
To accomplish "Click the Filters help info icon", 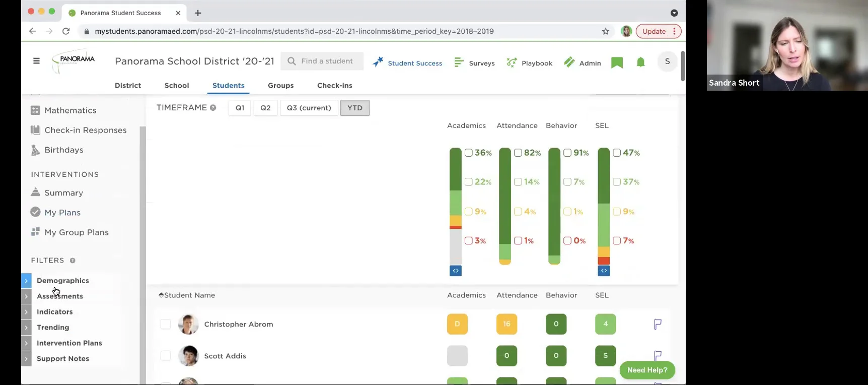I will [x=73, y=261].
